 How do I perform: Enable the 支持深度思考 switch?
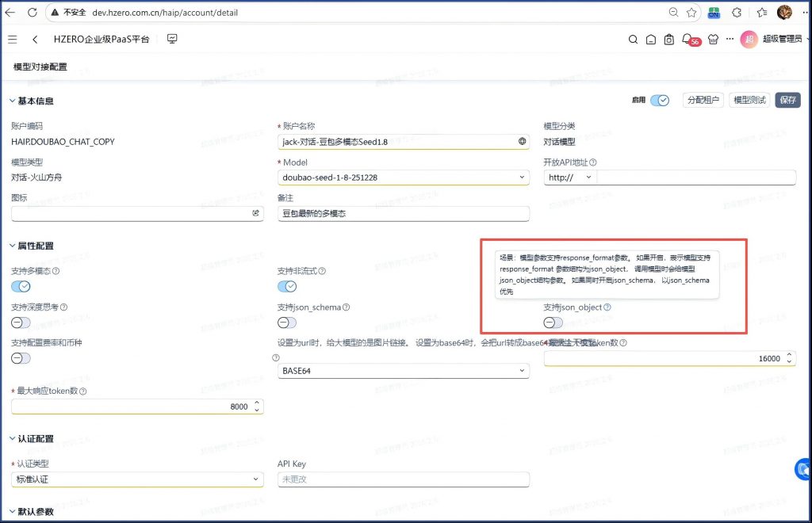[x=21, y=323]
